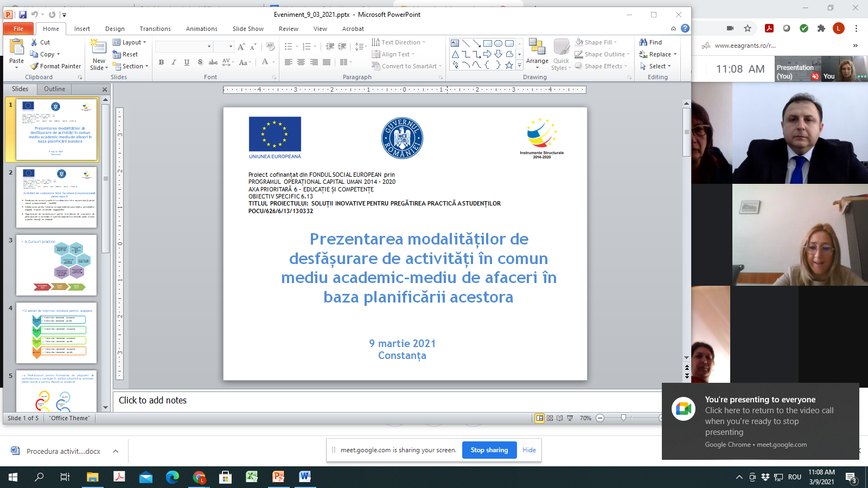This screenshot has height=488, width=868.
Task: Click the Paste icon
Action: pyautogui.click(x=16, y=49)
